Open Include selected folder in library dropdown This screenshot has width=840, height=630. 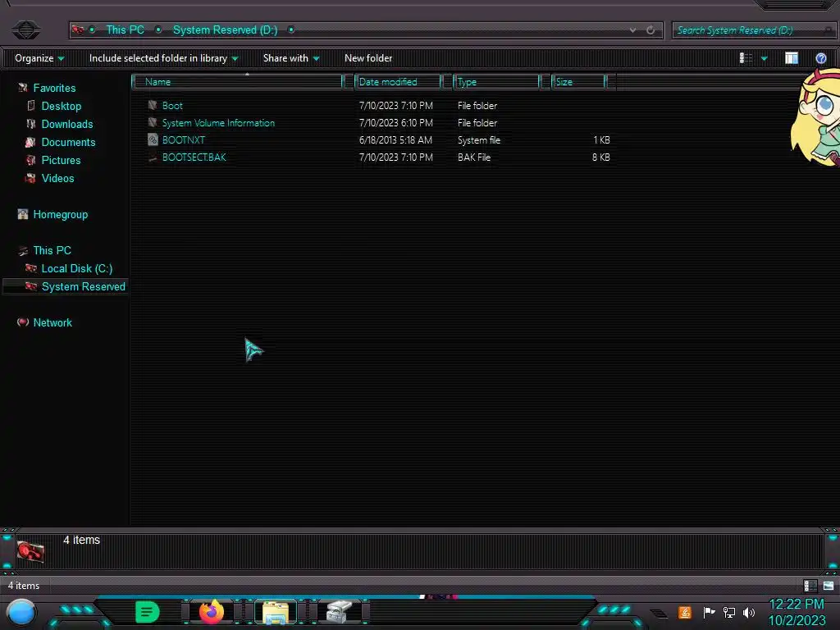coord(163,58)
